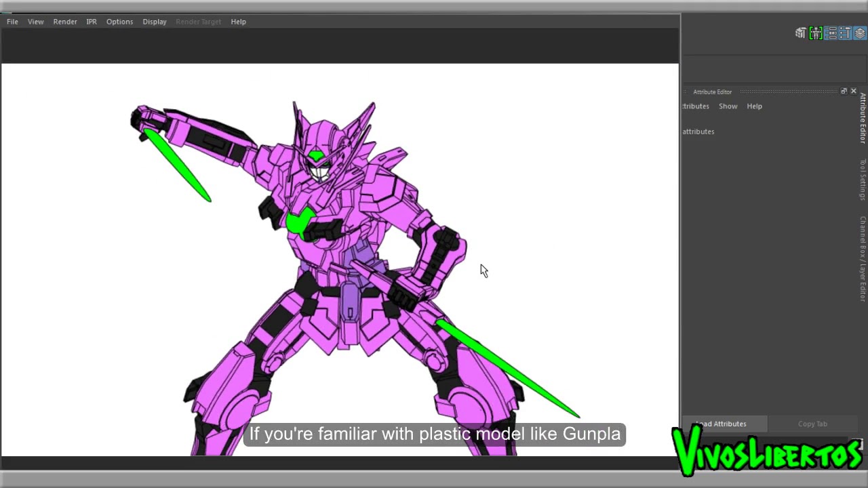Open the Show menu in Attribute Editor

pos(728,106)
